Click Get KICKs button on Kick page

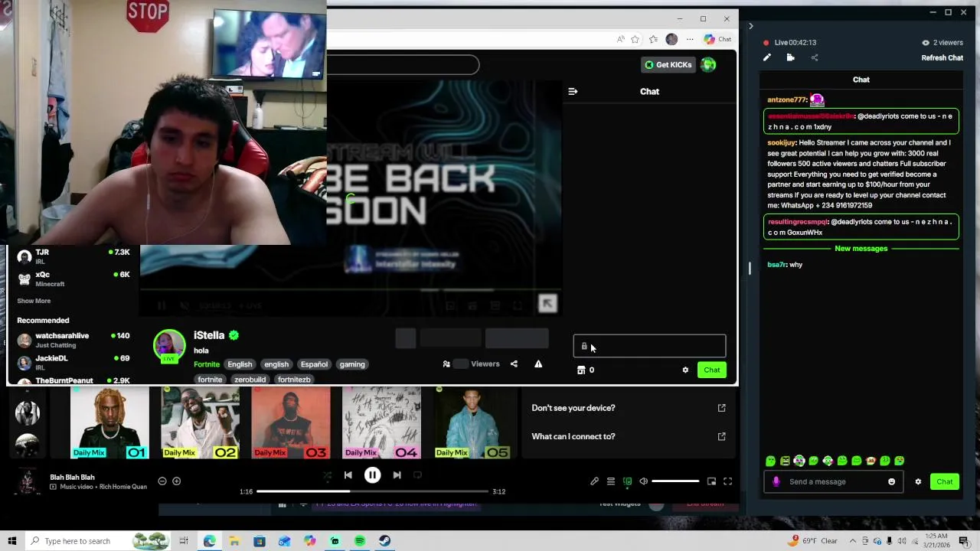[668, 65]
